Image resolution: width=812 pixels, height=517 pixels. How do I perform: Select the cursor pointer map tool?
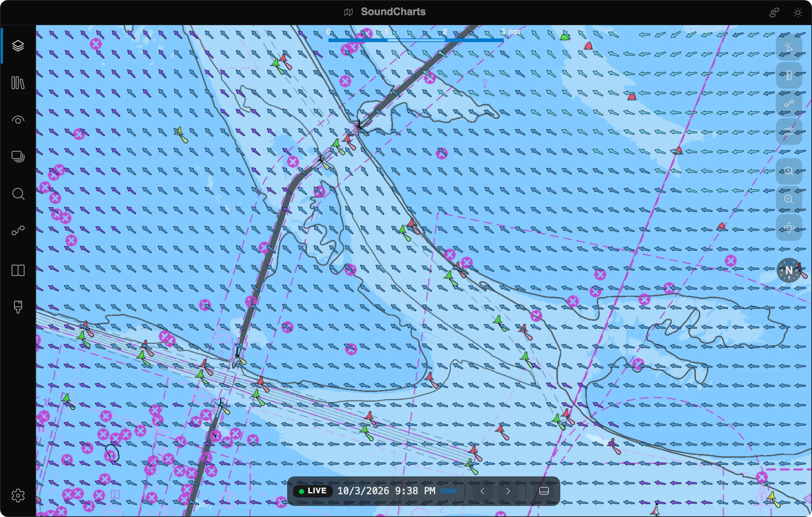[789, 47]
